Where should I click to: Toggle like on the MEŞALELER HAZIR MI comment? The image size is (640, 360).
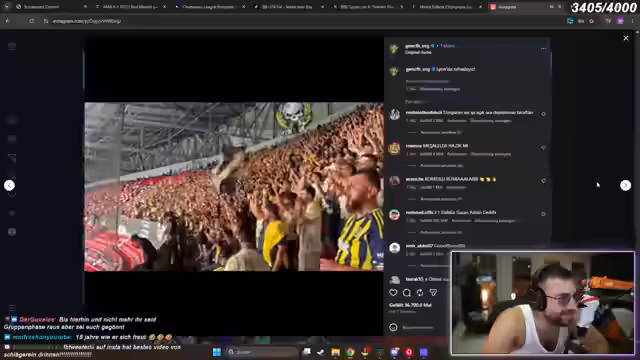point(543,148)
